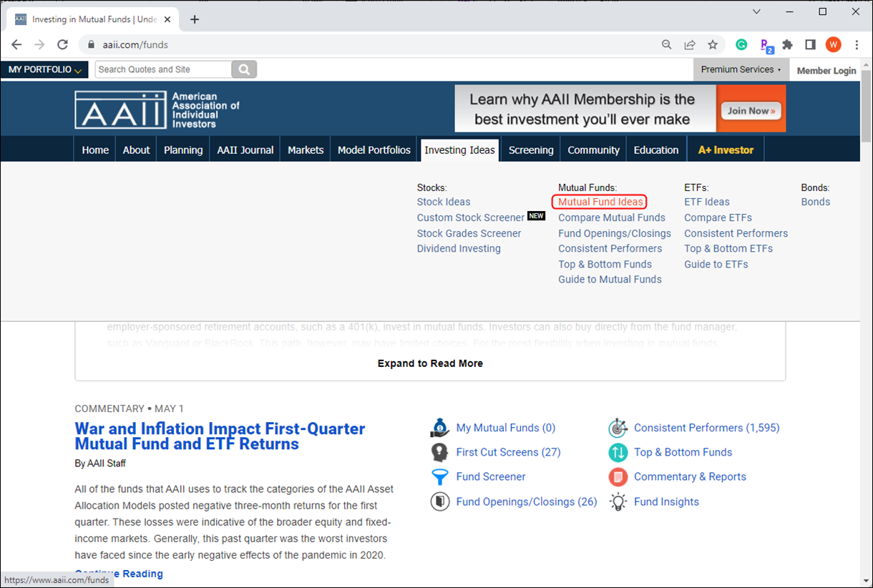This screenshot has width=873, height=588.
Task: Click the AAII logo
Action: tap(157, 109)
